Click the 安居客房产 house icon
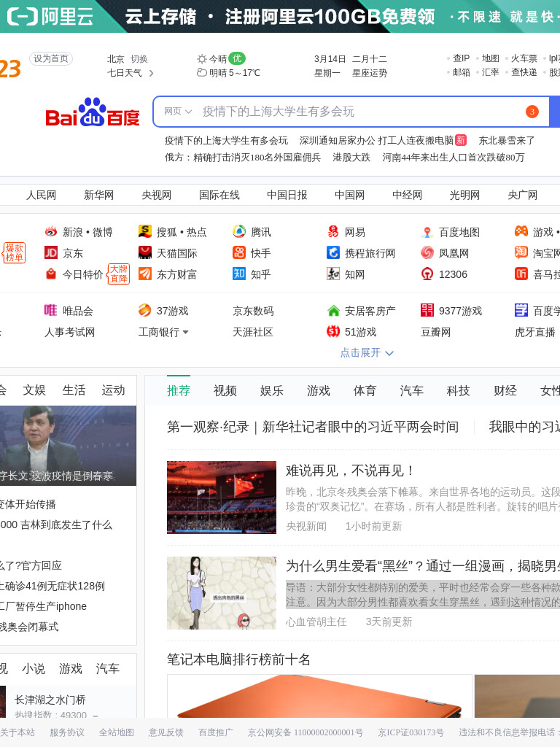 tap(332, 311)
